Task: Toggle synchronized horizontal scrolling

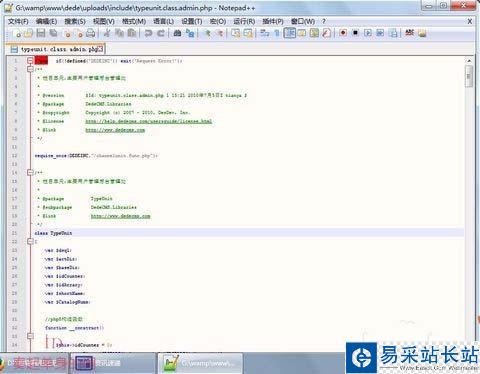Action: click(x=248, y=33)
